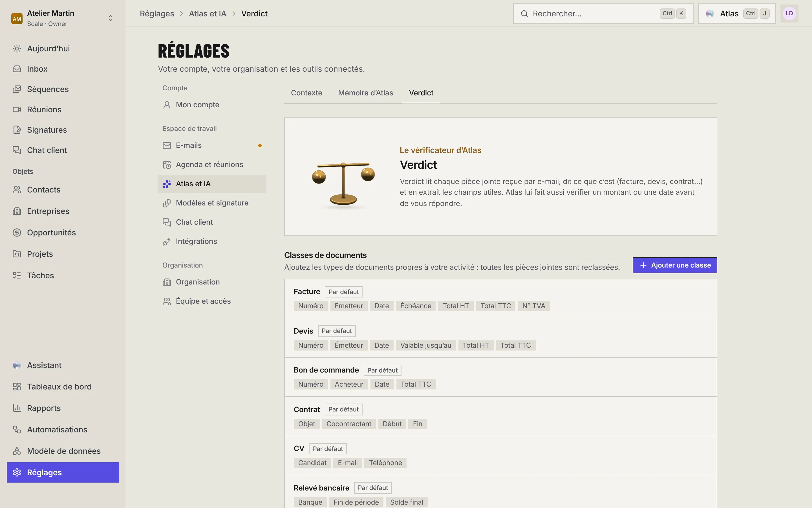The width and height of the screenshot is (812, 508).
Task: Click the Opportunités dollar icon
Action: 17,233
